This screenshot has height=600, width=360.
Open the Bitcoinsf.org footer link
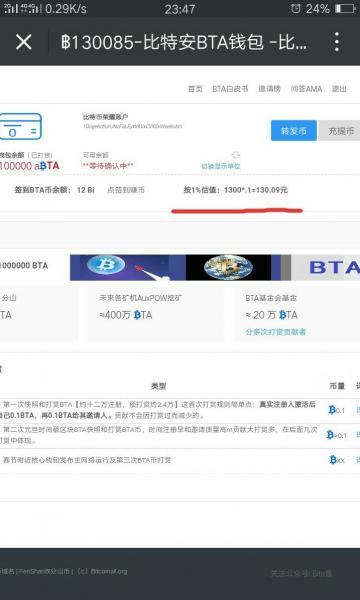(x=109, y=571)
